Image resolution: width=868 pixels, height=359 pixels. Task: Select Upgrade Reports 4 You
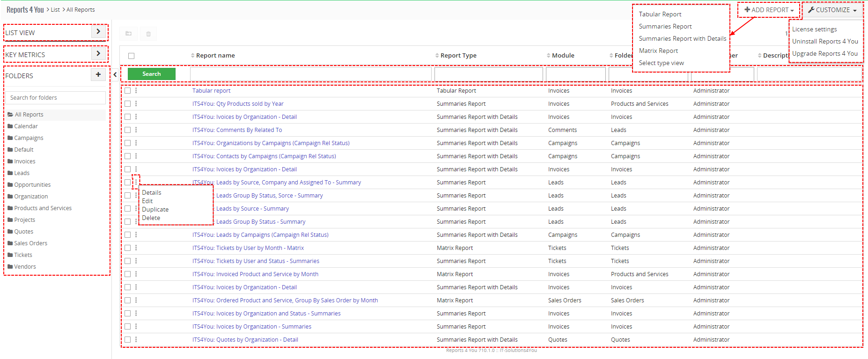point(824,54)
